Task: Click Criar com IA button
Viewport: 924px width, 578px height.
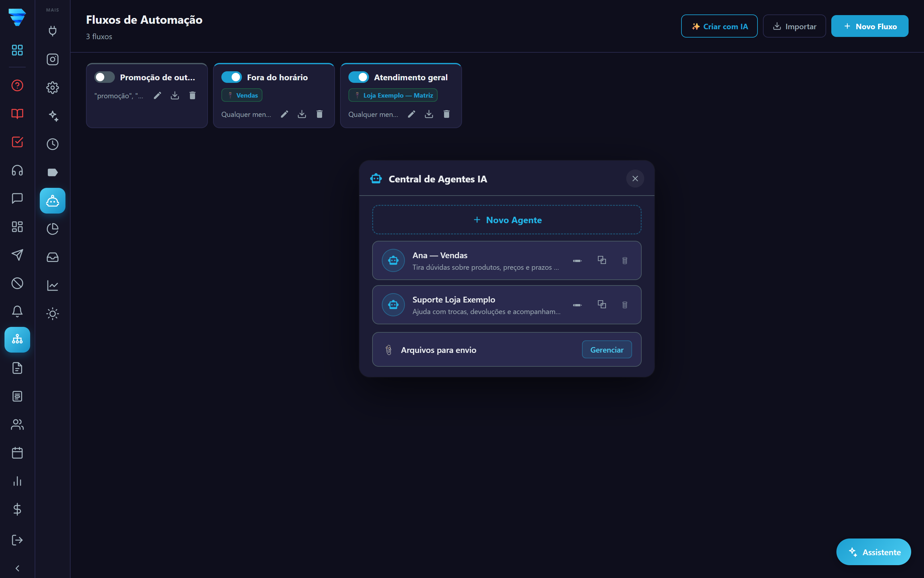Action: point(719,26)
